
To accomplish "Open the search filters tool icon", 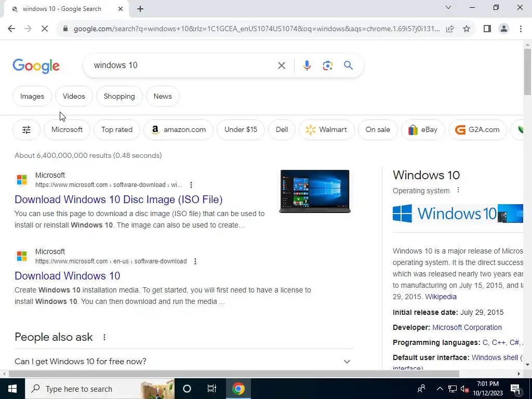I will coord(26,129).
